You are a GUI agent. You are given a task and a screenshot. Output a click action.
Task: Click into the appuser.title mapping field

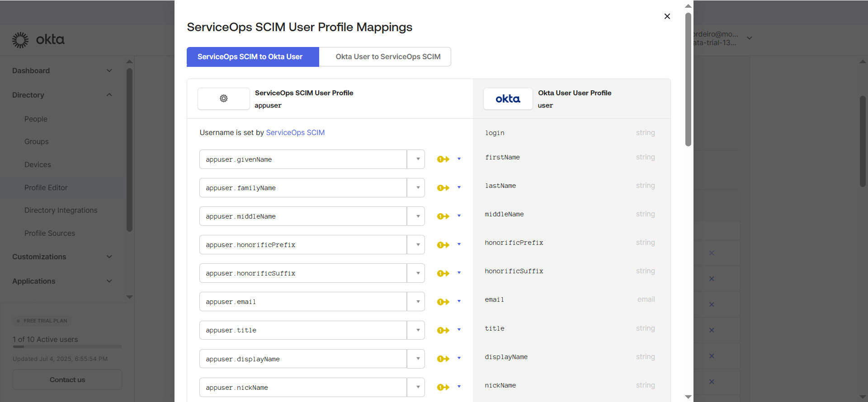(x=303, y=330)
